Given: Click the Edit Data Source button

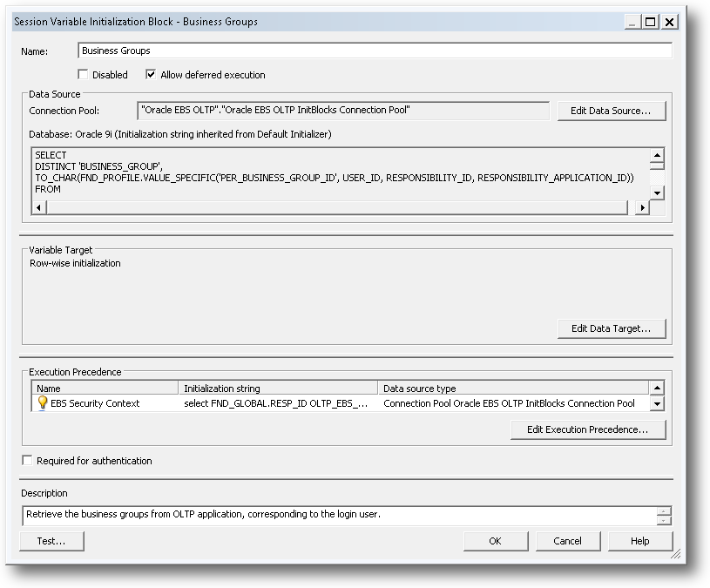Looking at the screenshot, I should (x=612, y=111).
